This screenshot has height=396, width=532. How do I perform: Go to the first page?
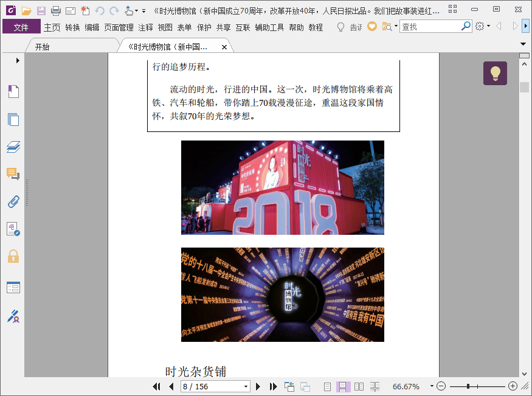[156, 386]
